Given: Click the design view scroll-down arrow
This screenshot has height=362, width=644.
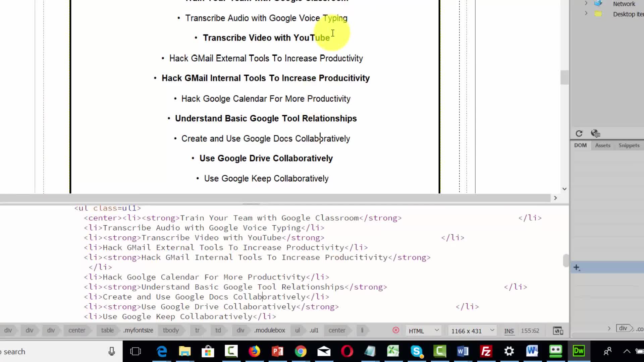Looking at the screenshot, I should 565,189.
